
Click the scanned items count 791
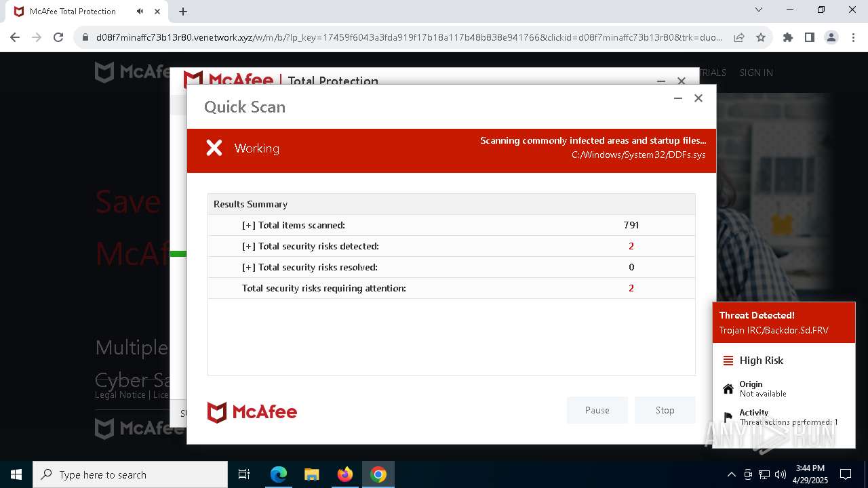point(631,225)
